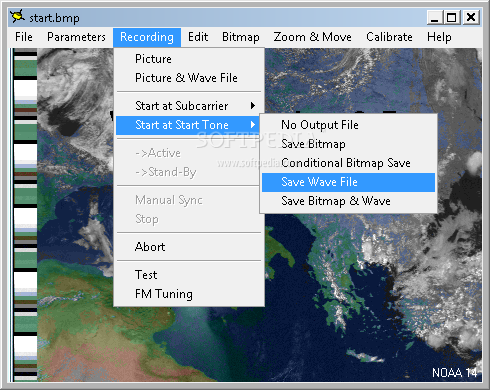This screenshot has height=390, width=490.
Task: Choose Picture & Wave File entry
Action: [x=189, y=78]
